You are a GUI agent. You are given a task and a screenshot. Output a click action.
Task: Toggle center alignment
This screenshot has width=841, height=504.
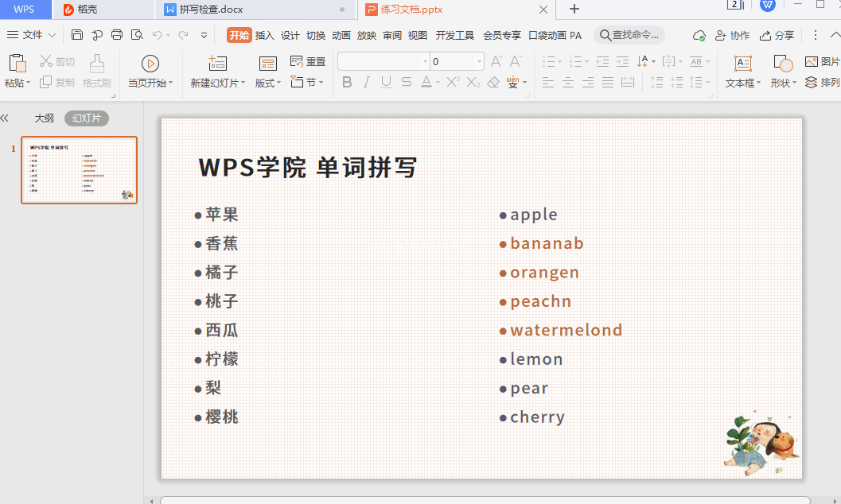coord(568,83)
